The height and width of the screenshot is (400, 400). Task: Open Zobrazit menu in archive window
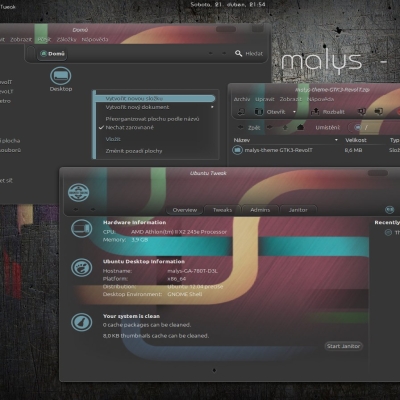[290, 99]
